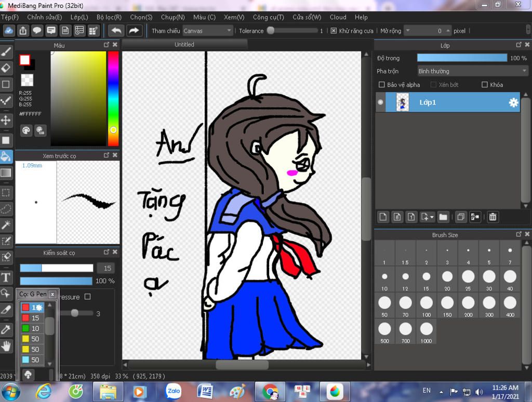Image resolution: width=532 pixels, height=402 pixels.
Task: Click the white foreground color swatch
Action: point(24,60)
